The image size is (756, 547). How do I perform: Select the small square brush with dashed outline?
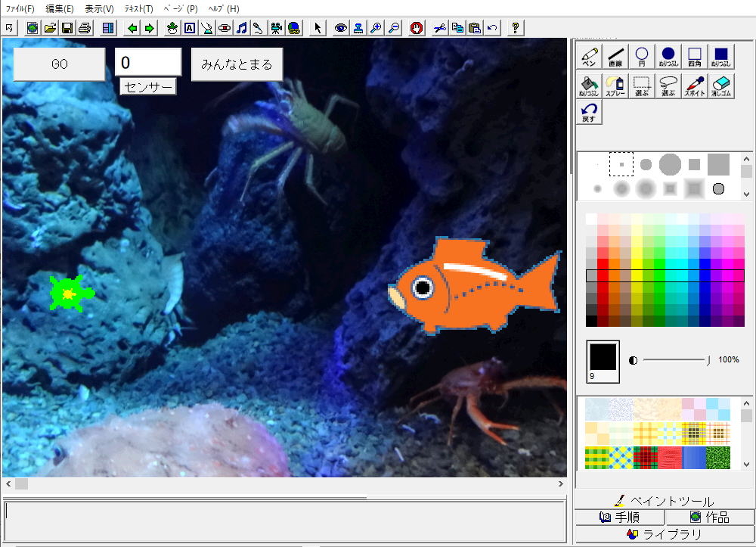(x=621, y=163)
